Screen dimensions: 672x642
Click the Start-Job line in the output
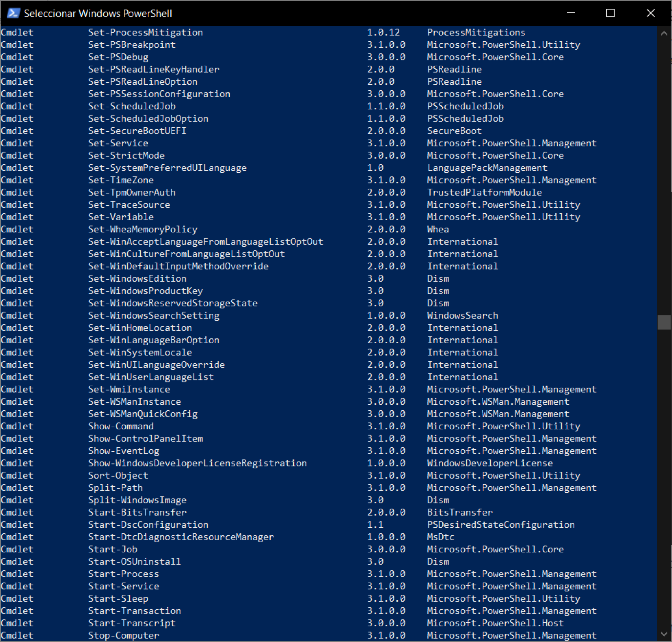click(113, 549)
